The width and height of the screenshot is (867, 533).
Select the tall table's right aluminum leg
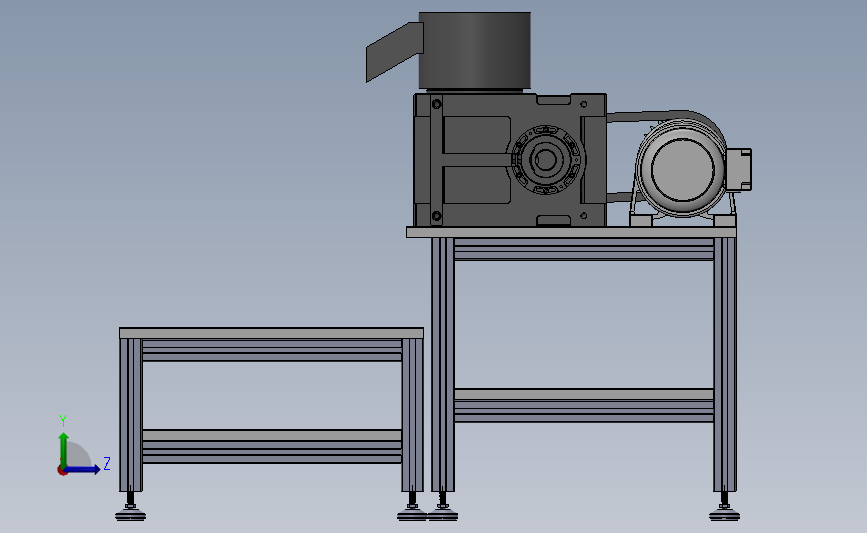pyautogui.click(x=724, y=364)
